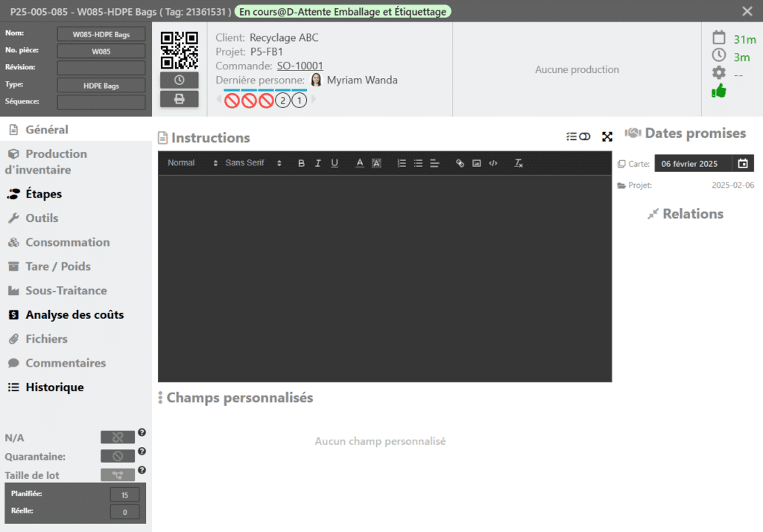Apply bold formatting in Instructions editor
The image size is (763, 532).
click(x=302, y=163)
